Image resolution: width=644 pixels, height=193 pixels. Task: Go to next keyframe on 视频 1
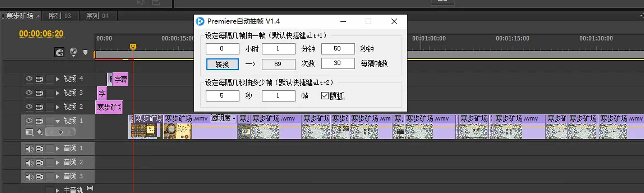(x=70, y=132)
